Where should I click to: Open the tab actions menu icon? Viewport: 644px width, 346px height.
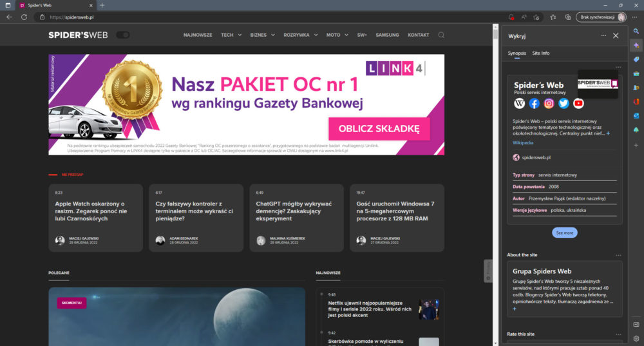[8, 5]
